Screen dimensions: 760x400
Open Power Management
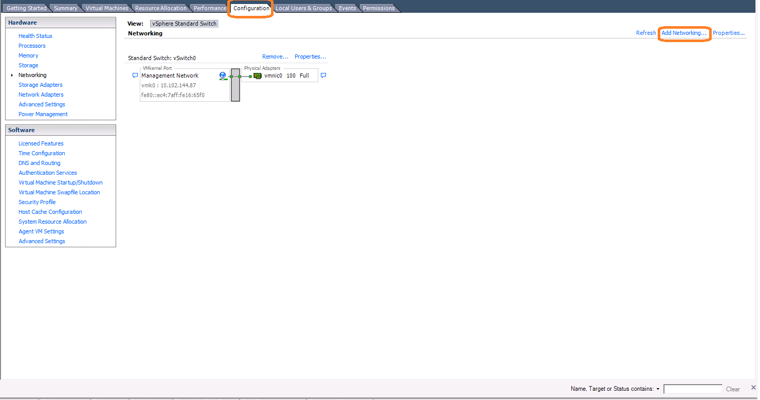click(x=43, y=114)
